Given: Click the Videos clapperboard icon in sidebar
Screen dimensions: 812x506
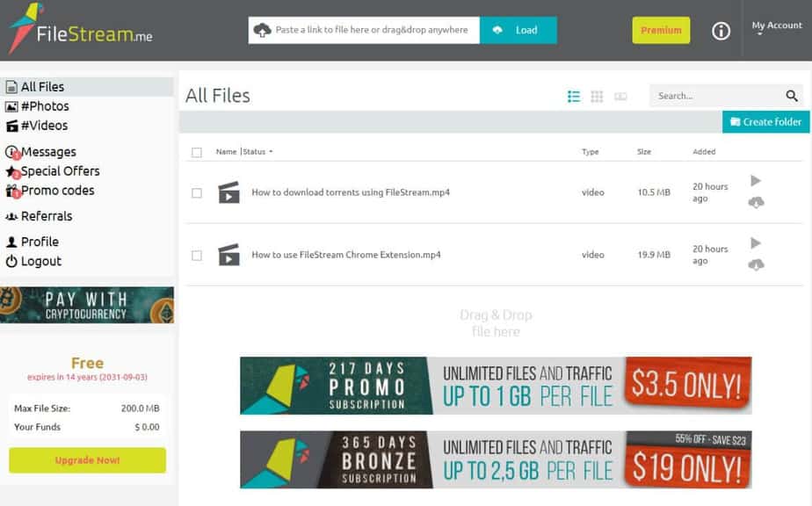Looking at the screenshot, I should coord(11,126).
